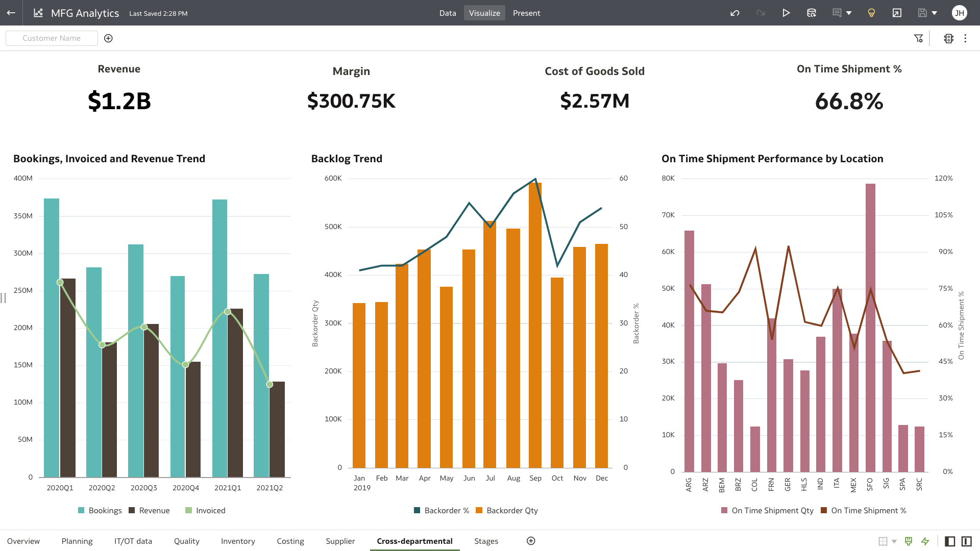Switch to the Inventory canvas tab
The height and width of the screenshot is (551, 980).
(x=238, y=541)
